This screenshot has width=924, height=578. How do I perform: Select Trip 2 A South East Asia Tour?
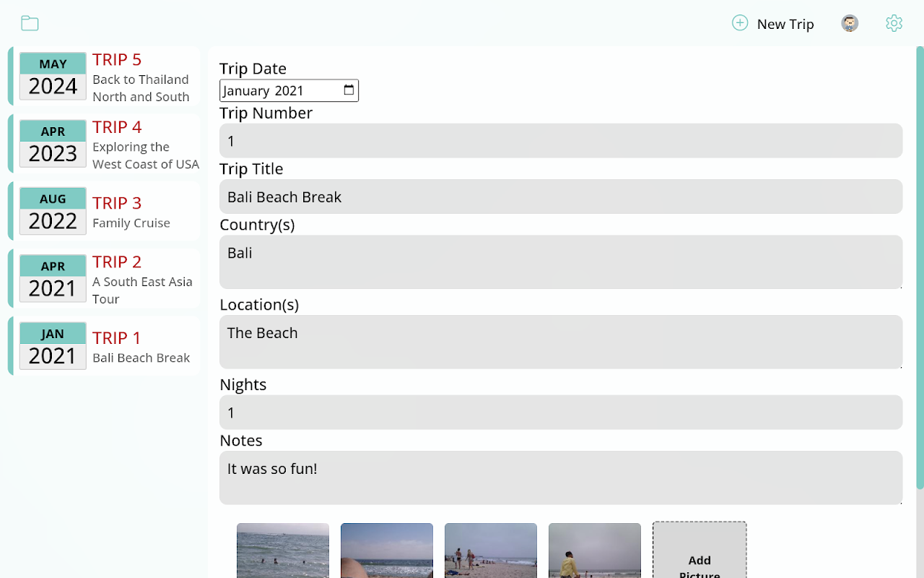[142, 279]
